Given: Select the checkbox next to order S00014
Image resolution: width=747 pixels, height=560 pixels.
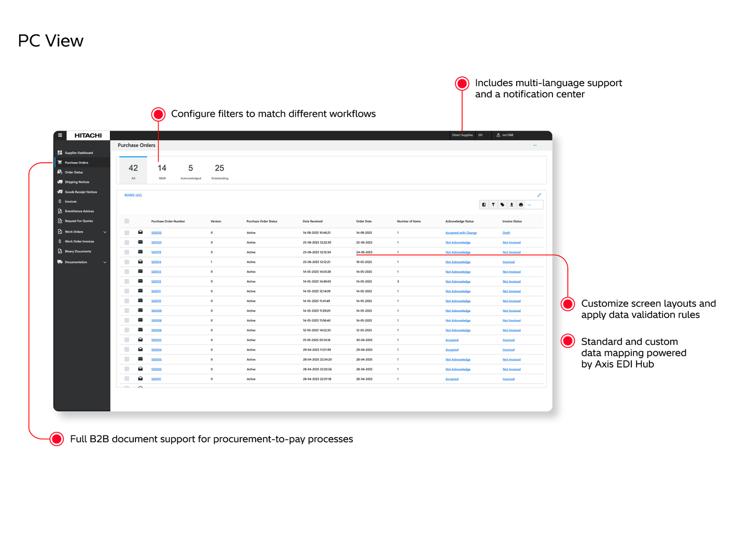Looking at the screenshot, I should tap(127, 262).
